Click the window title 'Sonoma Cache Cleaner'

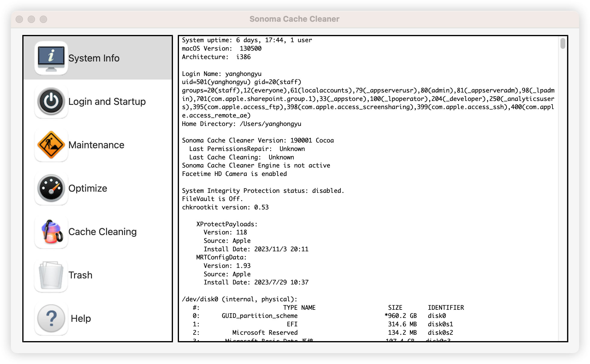(x=294, y=19)
